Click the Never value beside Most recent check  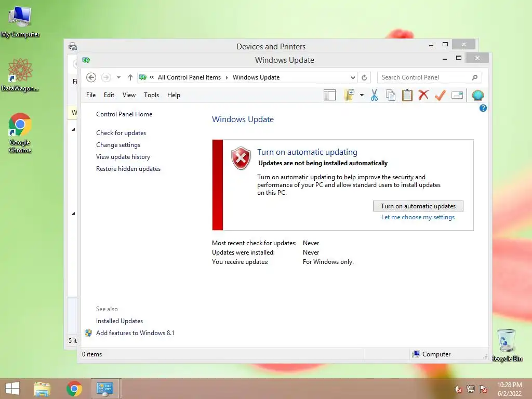[x=311, y=243]
